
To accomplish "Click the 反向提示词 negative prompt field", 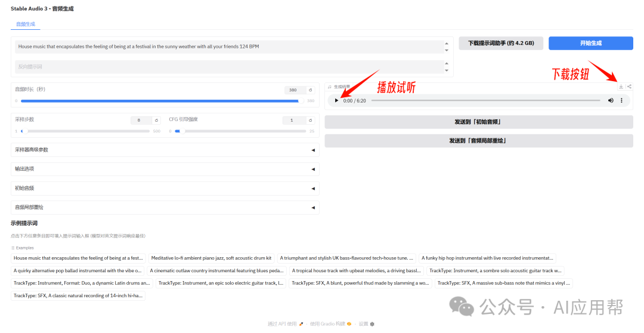I will coord(229,67).
